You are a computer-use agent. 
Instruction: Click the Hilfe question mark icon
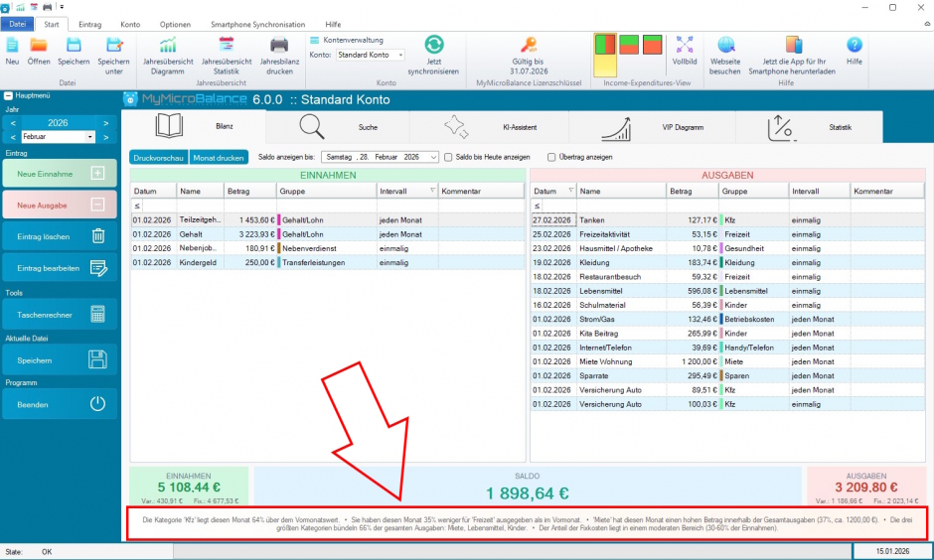[854, 45]
